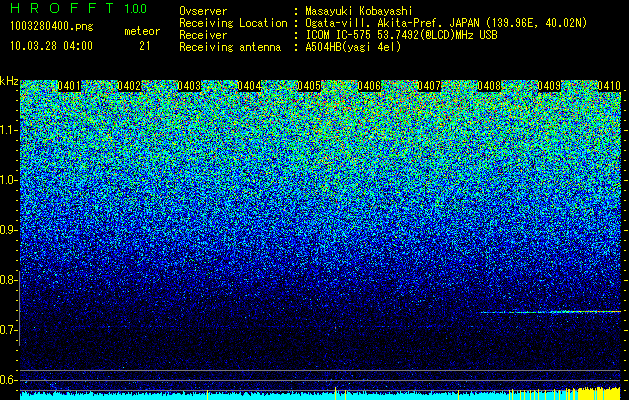
Task: Click the 0403 time marker
Action: click(189, 86)
